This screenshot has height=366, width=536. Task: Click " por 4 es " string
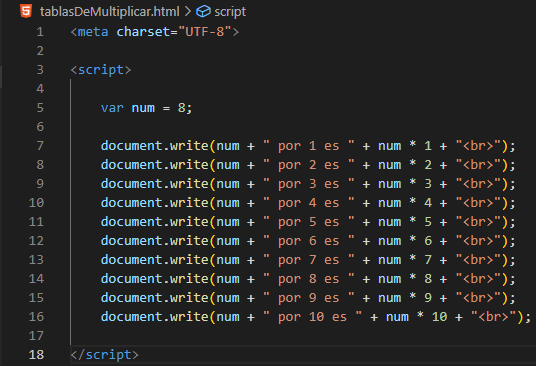tap(309, 203)
